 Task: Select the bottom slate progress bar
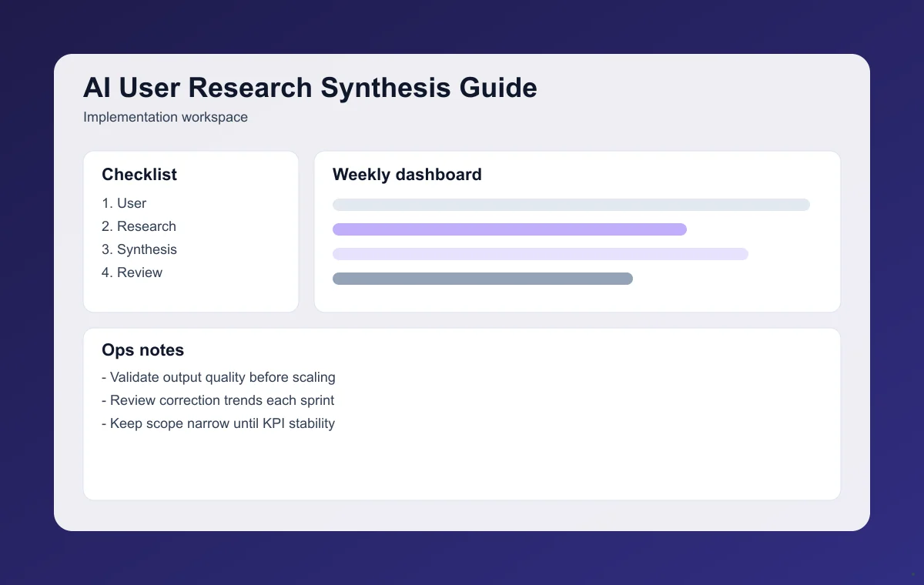[x=482, y=279]
